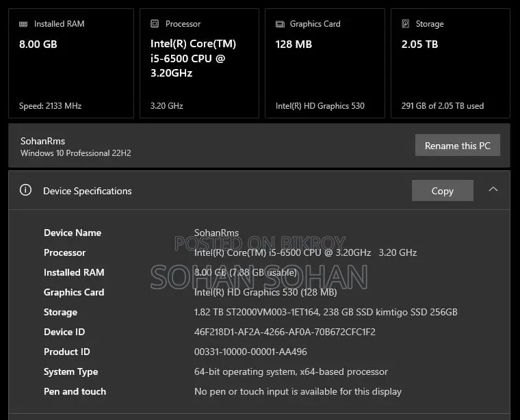Click the 128 MB graphics memory value
The image size is (520, 420).
click(294, 44)
